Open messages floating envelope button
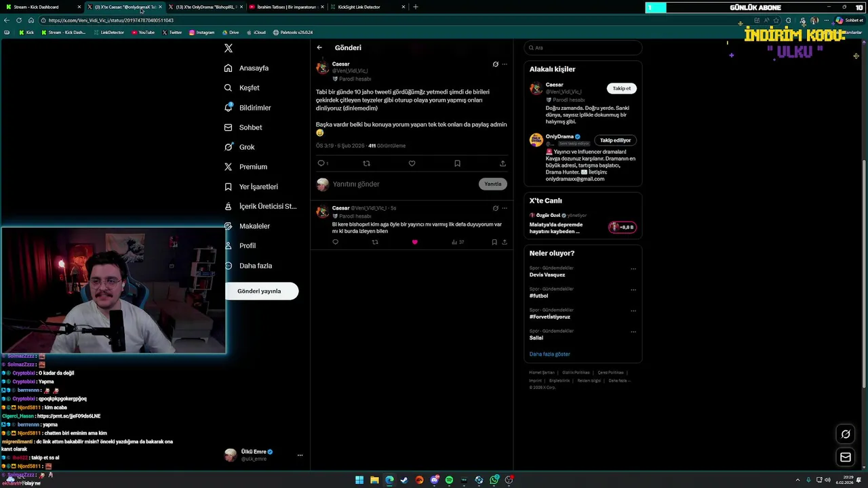Image resolution: width=868 pixels, height=488 pixels. (x=846, y=457)
